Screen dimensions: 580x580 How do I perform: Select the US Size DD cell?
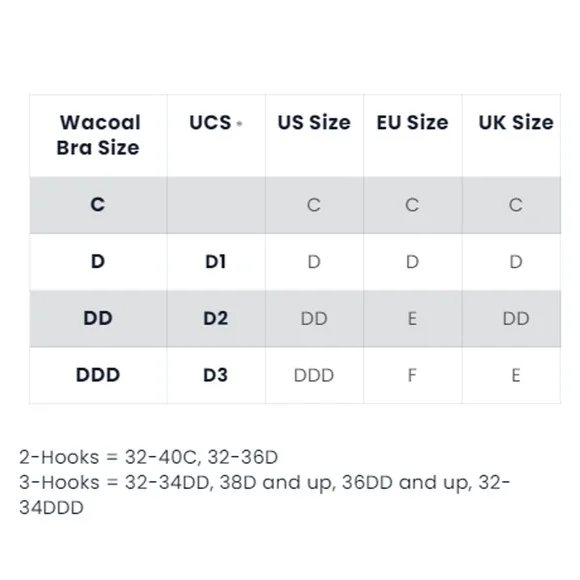click(314, 318)
